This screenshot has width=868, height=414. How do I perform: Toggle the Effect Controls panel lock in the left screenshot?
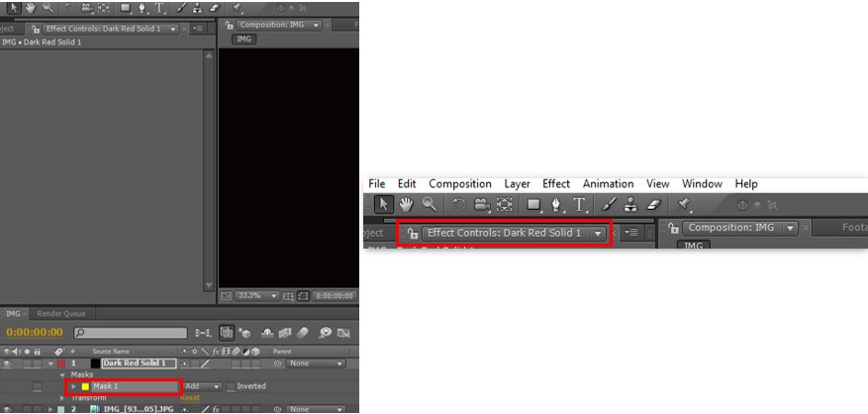(x=36, y=29)
